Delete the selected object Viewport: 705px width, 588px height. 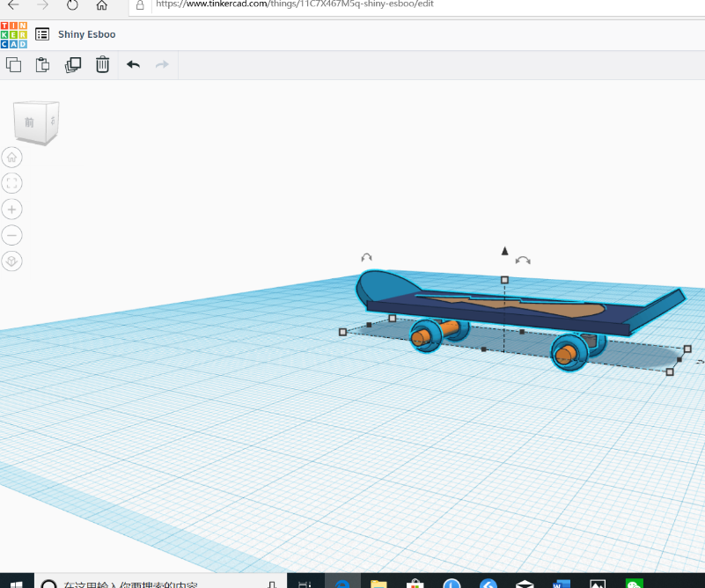click(102, 65)
